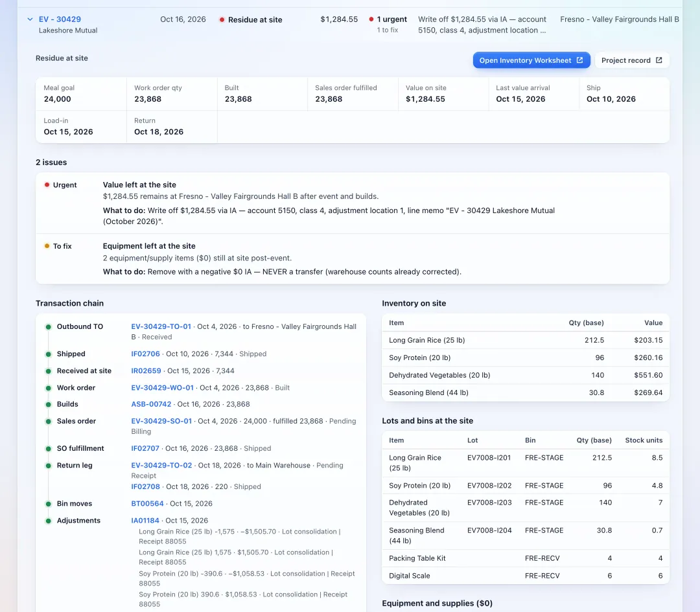
Task: Click green dot beside Work order
Action: 48,388
